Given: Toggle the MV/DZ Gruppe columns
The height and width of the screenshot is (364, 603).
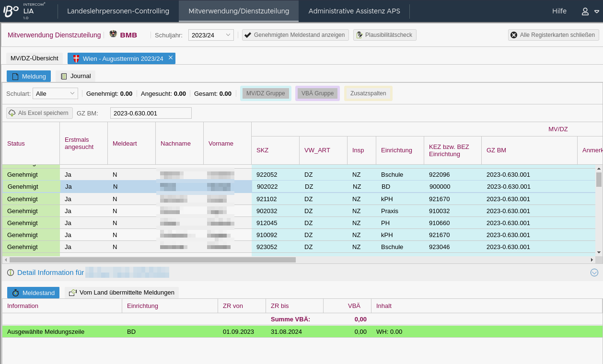Looking at the screenshot, I should (266, 93).
